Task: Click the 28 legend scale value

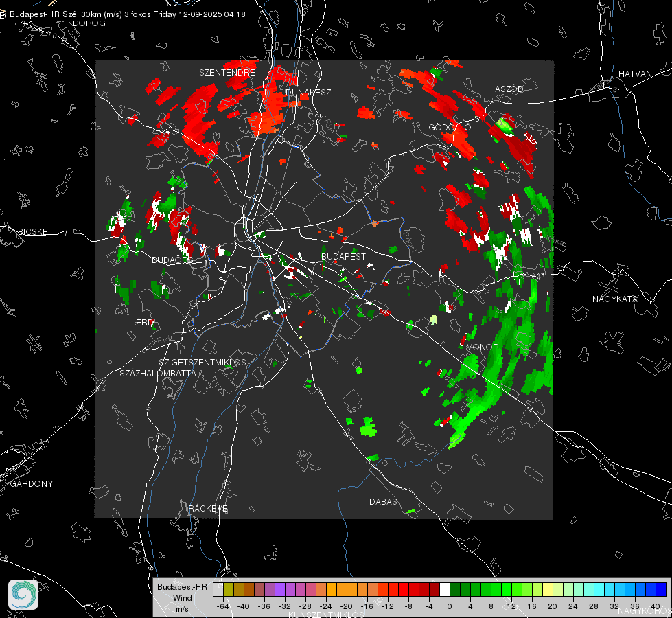Action: pos(594,606)
